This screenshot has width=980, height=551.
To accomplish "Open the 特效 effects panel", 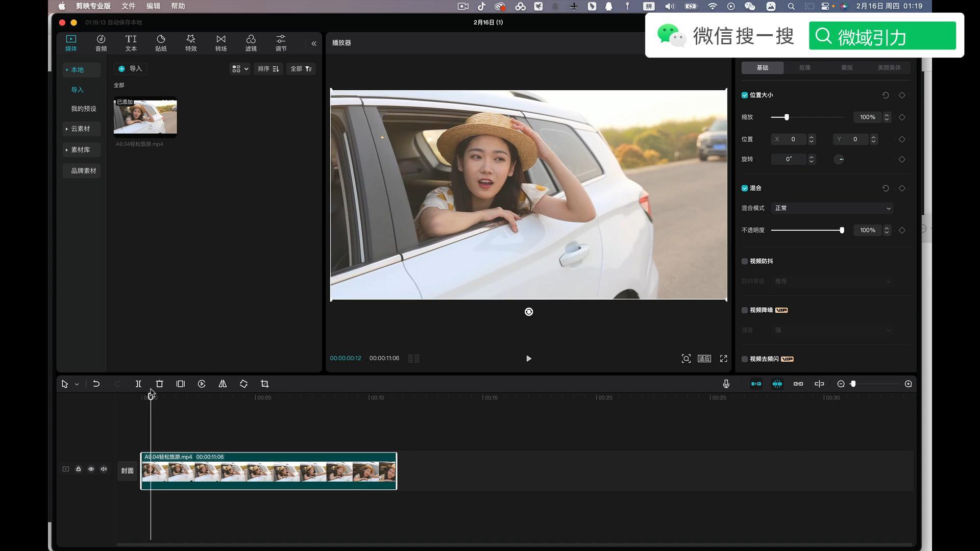I will click(191, 43).
